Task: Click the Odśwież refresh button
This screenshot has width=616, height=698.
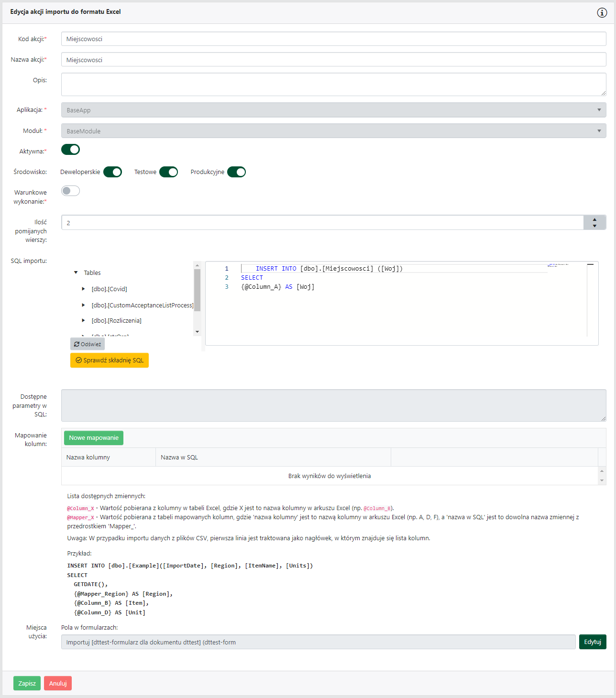Action: coord(88,344)
